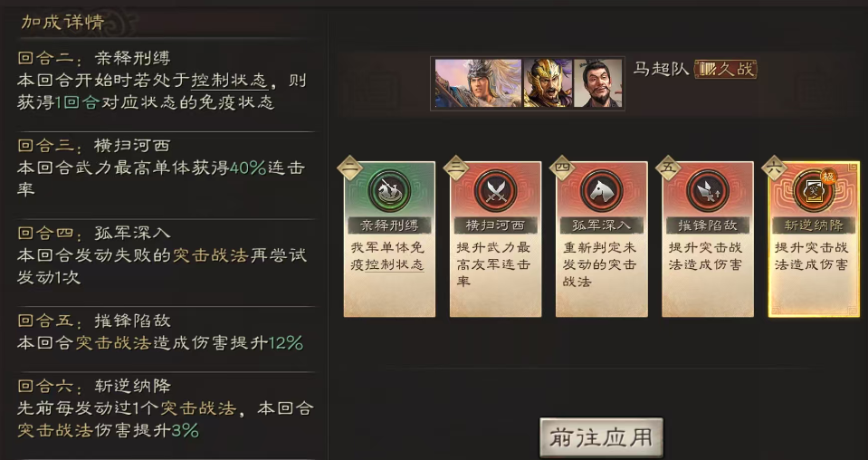Click the 孤军深入 card description text
Screen dimensions: 868x460
(601, 264)
